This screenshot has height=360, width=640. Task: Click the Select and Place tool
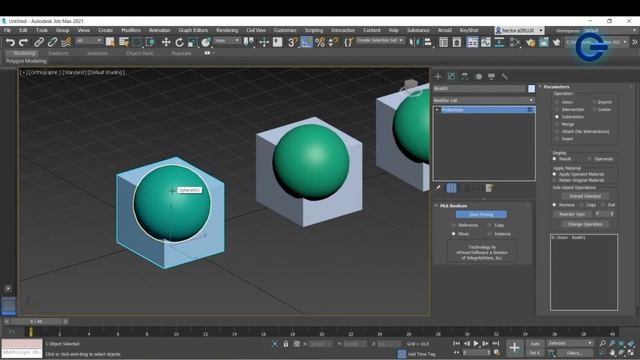(206, 42)
